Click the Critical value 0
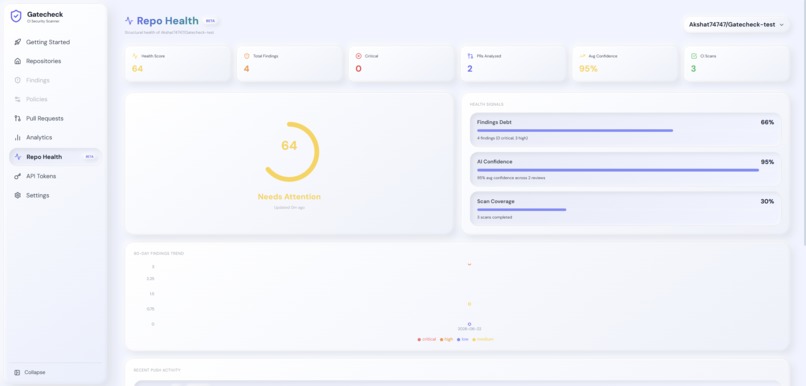 tap(358, 68)
